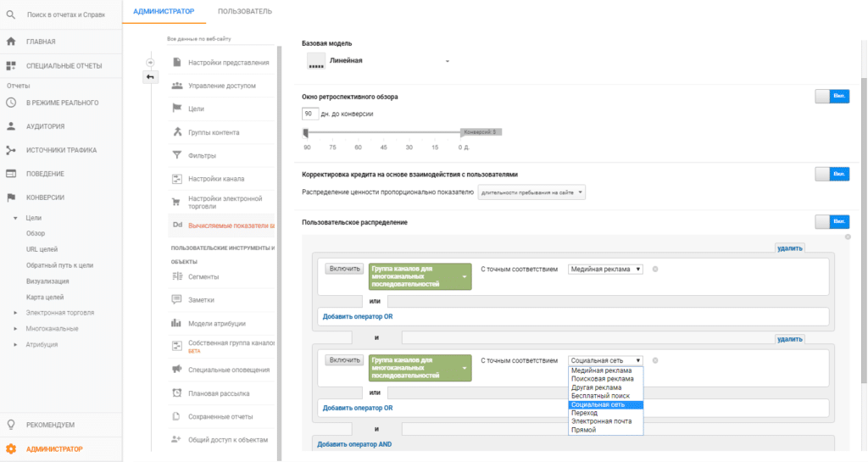
Task: Click the search magnifier icon
Action: click(x=10, y=14)
